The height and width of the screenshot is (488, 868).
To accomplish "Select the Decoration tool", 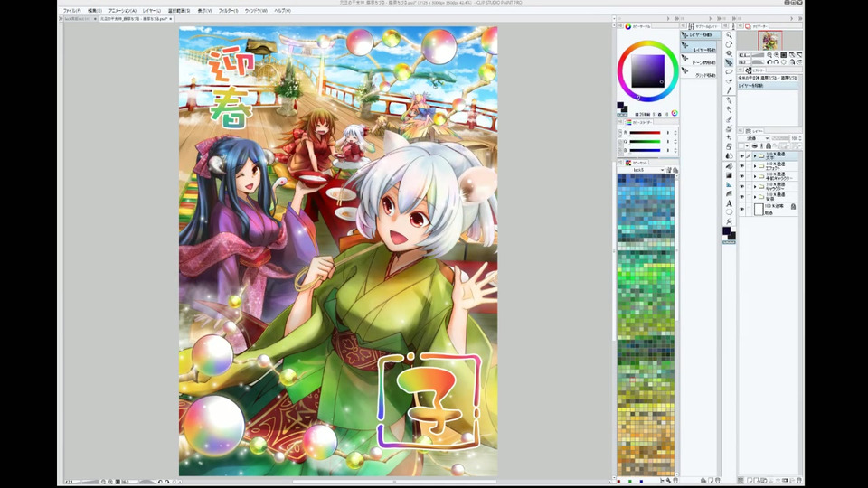I will point(729,137).
